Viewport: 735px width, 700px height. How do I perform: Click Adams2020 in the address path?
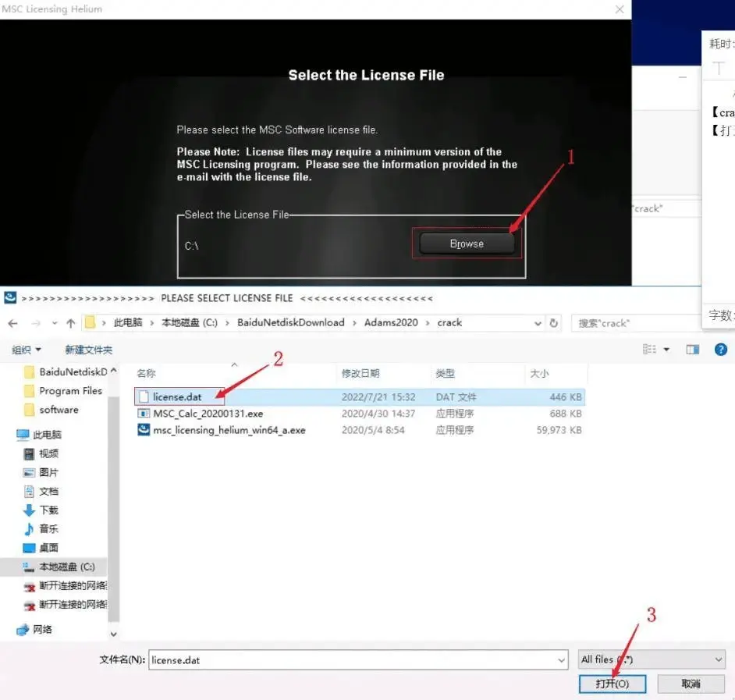pyautogui.click(x=391, y=322)
